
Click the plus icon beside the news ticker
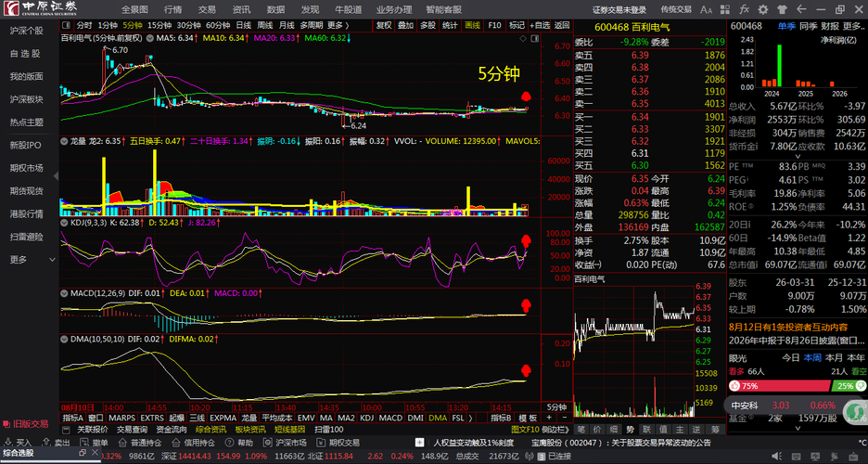(x=419, y=443)
